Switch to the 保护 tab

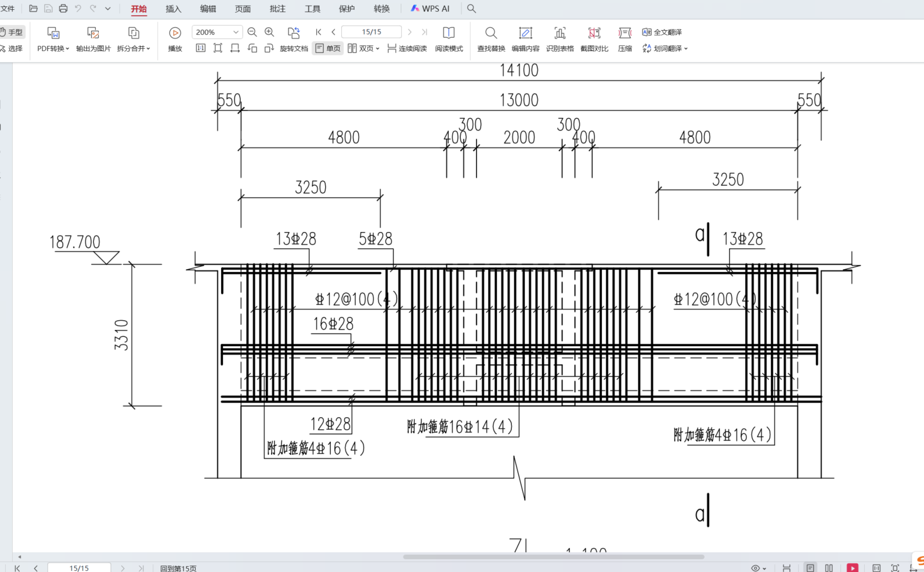[346, 9]
